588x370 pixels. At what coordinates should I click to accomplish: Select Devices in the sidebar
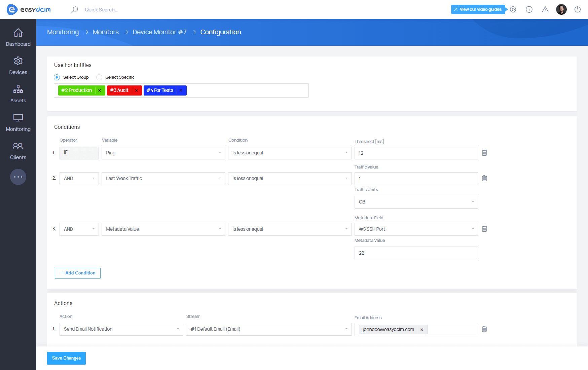pos(18,65)
